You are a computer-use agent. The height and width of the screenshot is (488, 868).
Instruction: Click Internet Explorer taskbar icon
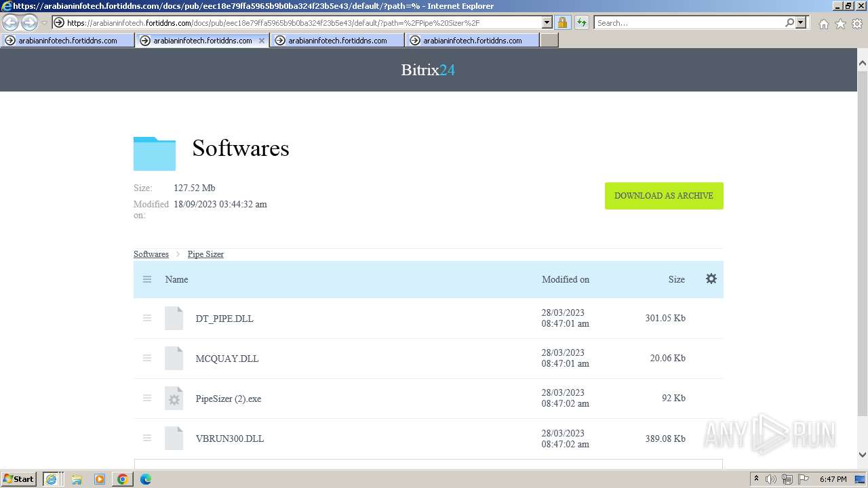(x=52, y=479)
